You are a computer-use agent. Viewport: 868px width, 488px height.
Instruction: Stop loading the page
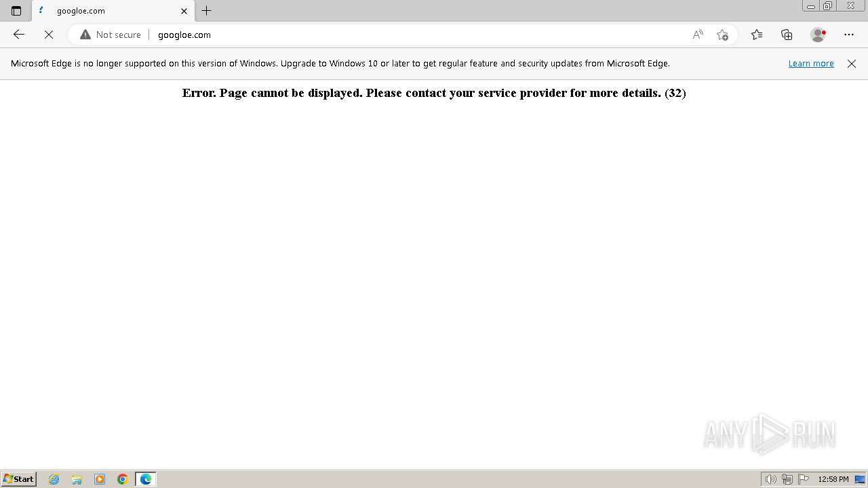pos(49,35)
